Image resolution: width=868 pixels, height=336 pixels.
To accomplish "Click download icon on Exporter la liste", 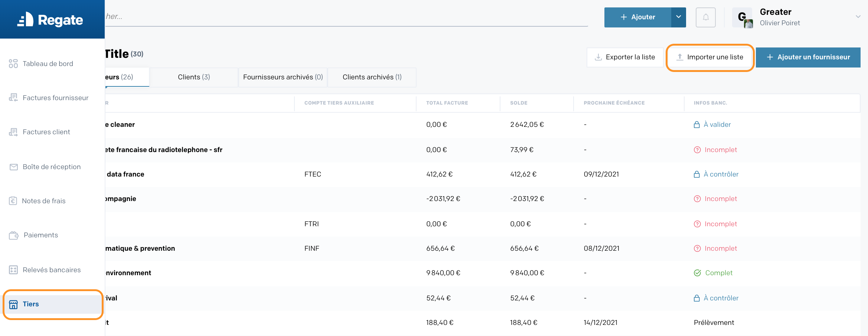I will click(598, 57).
